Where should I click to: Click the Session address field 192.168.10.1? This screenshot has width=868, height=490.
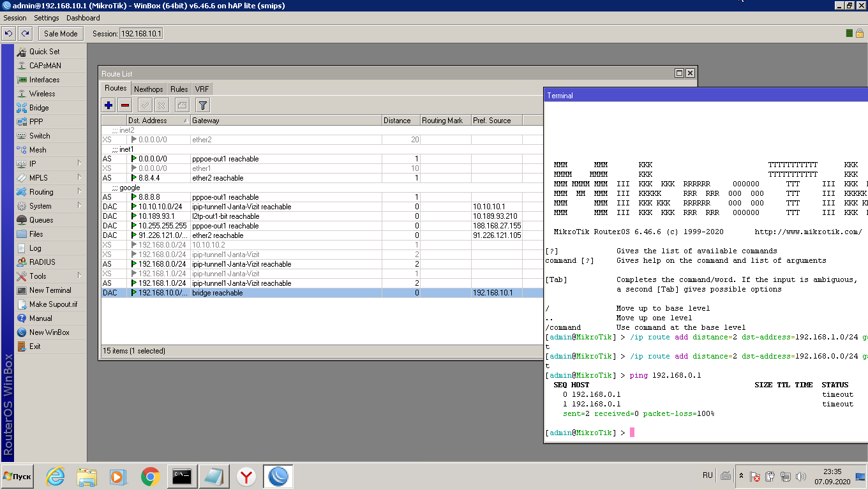[x=141, y=33]
